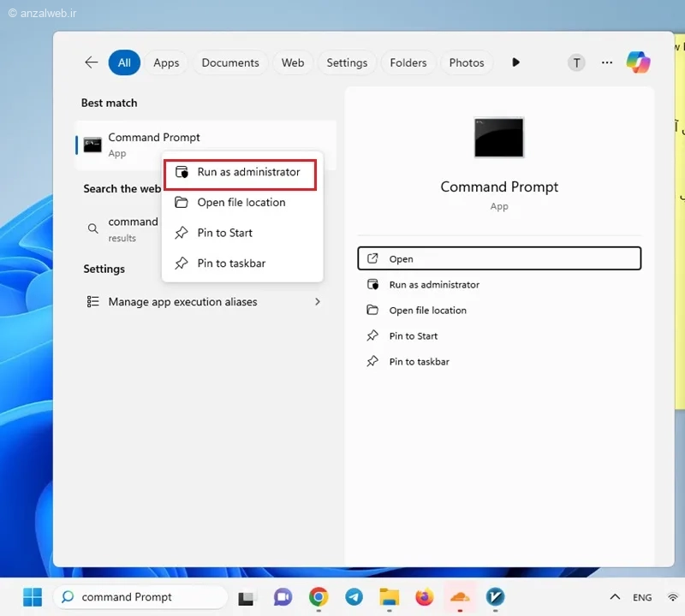
Task: Launch Google Chrome from the taskbar
Action: click(x=319, y=597)
